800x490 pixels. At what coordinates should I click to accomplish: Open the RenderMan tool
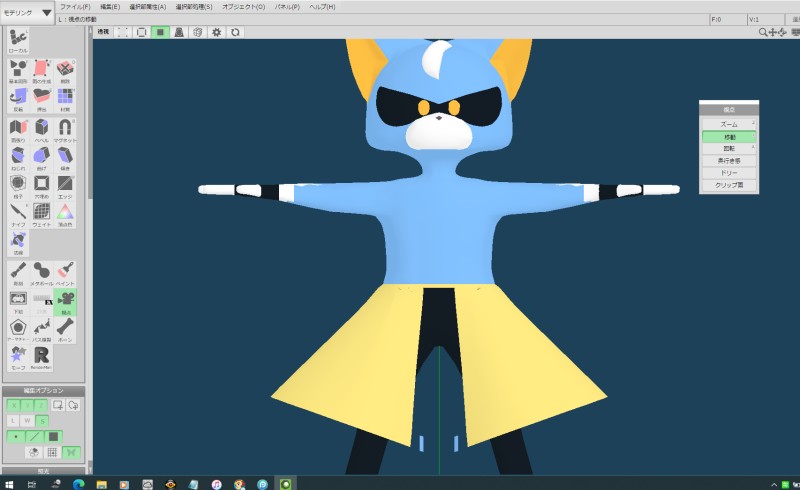41,358
